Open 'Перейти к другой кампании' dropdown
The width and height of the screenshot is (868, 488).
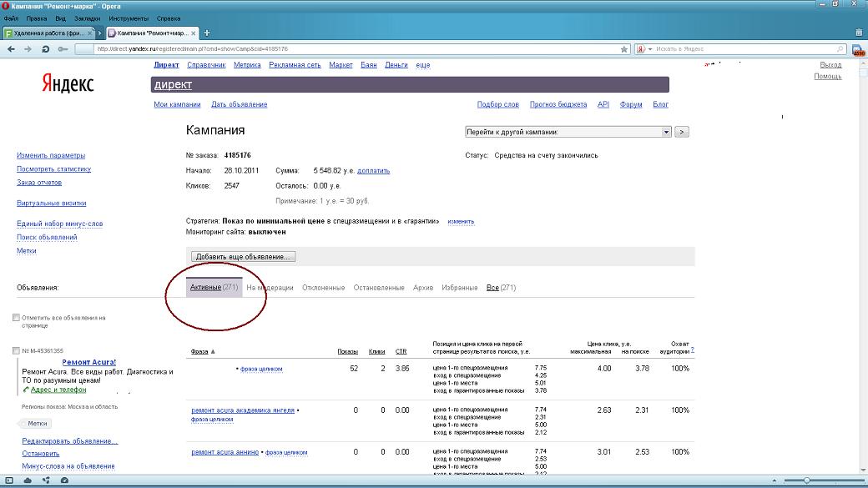pyautogui.click(x=666, y=132)
